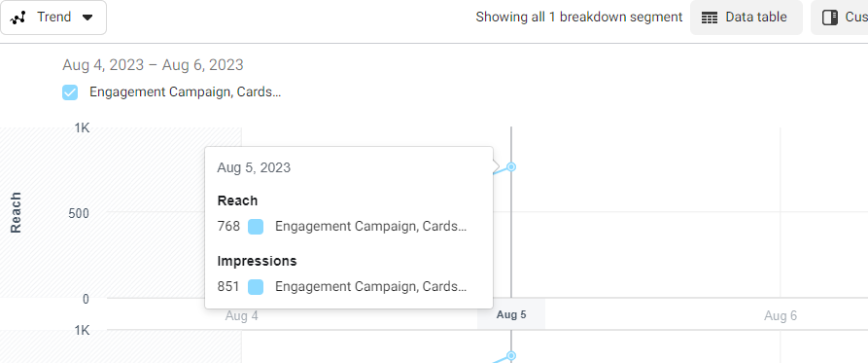Click the date range Aug 4 – Aug 6, 2023
The height and width of the screenshot is (363, 868).
(153, 65)
